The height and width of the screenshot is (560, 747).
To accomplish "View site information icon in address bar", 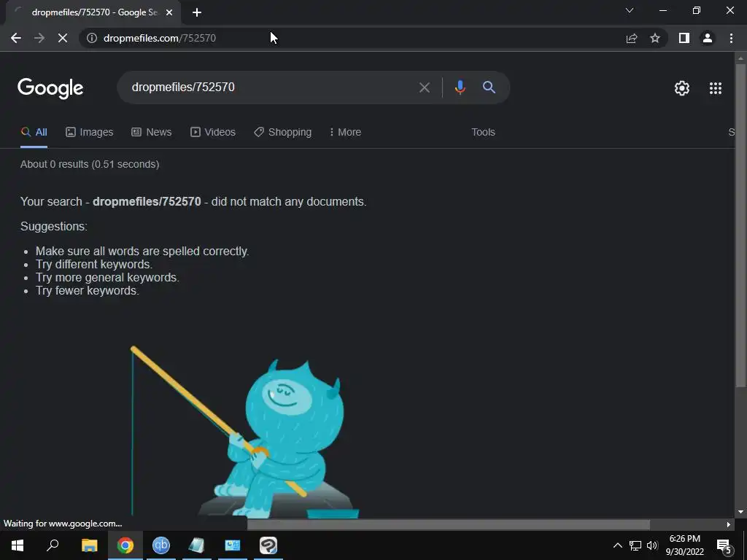I will click(92, 38).
